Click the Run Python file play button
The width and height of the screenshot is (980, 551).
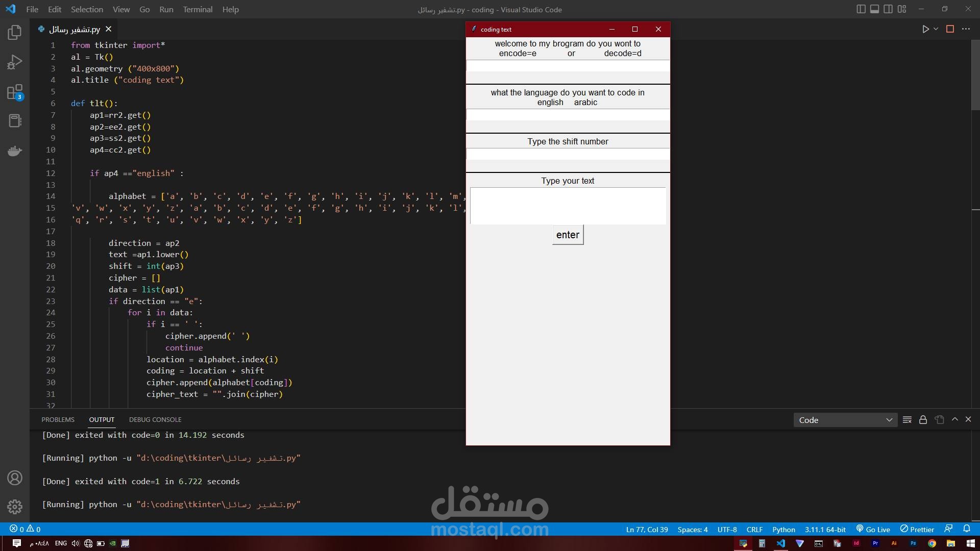[x=925, y=29]
